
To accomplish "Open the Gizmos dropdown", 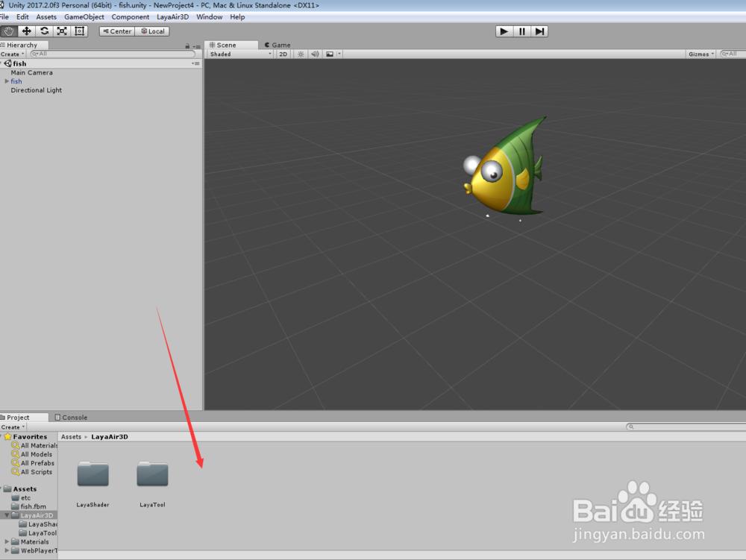I will coord(700,54).
